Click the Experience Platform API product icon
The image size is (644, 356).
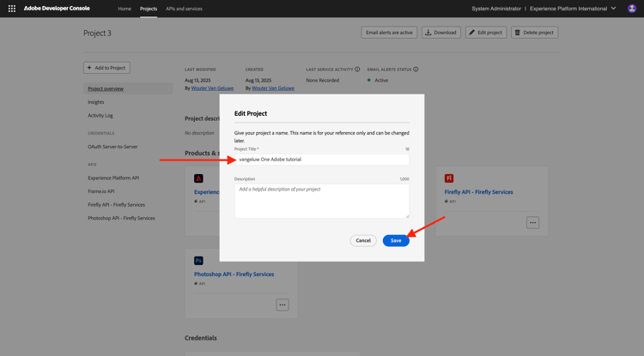(198, 178)
